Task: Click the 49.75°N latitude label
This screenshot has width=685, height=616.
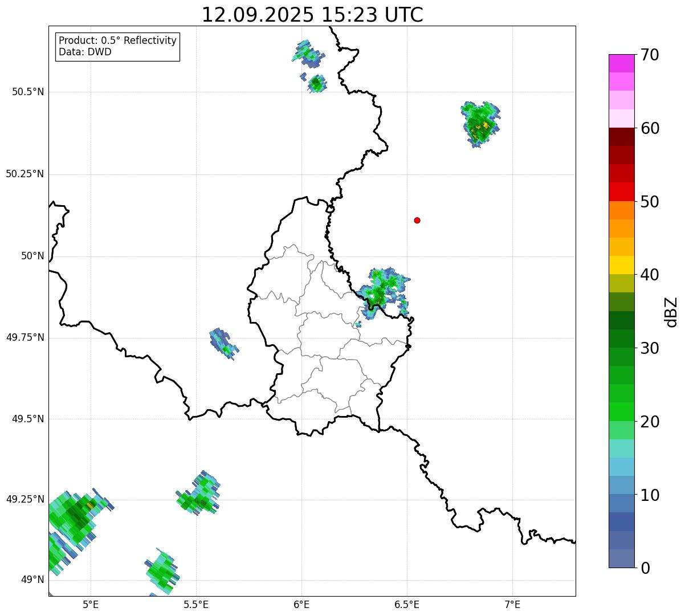Action: click(x=25, y=337)
